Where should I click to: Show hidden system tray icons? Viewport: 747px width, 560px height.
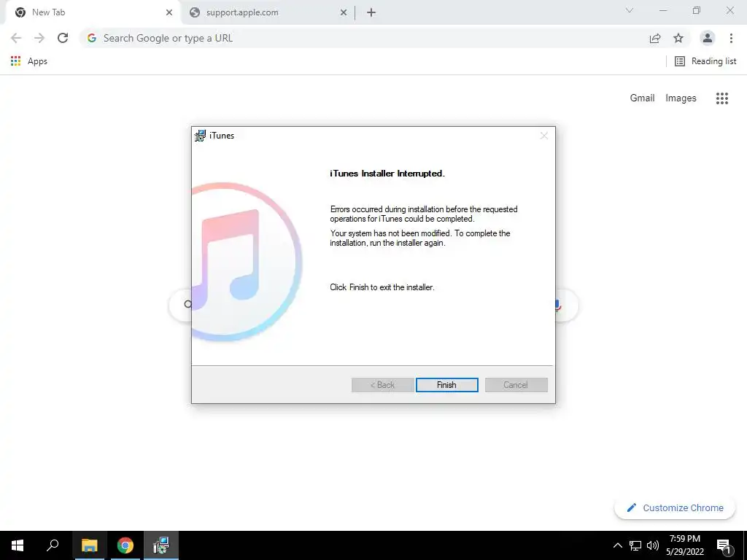[617, 545]
